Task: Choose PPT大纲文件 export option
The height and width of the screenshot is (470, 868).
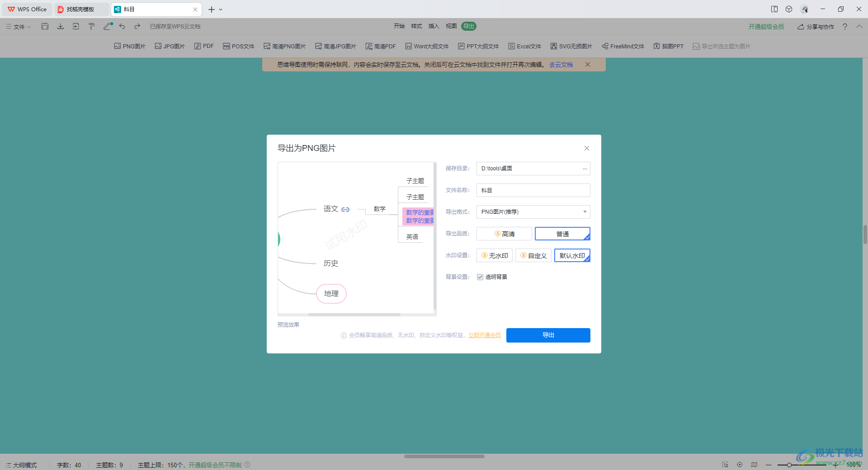Action: (478, 46)
